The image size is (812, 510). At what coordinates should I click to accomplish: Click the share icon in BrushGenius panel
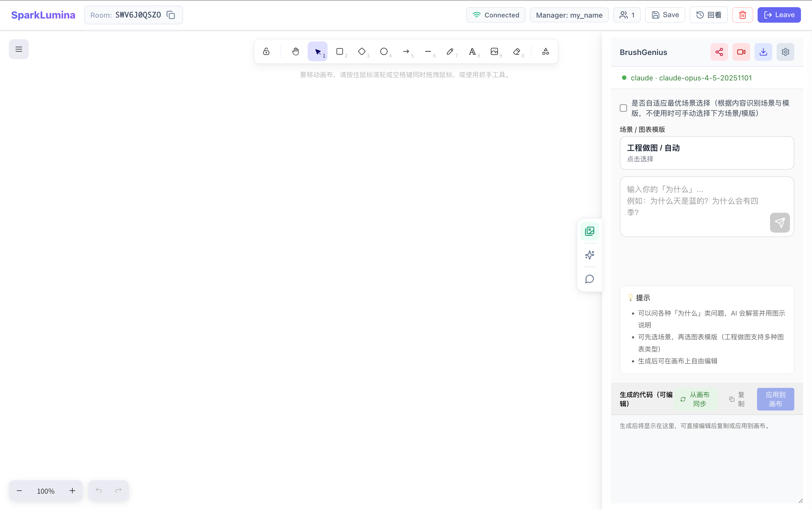(719, 52)
